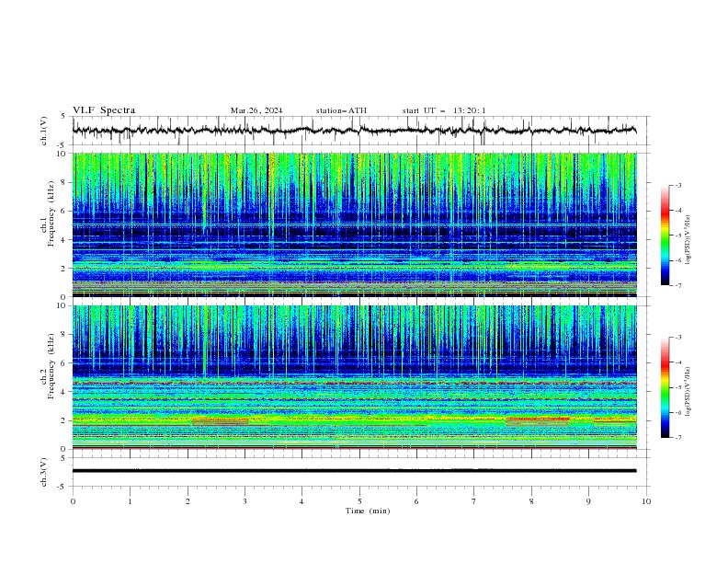Click the "1" tick on the time axis

tap(130, 501)
